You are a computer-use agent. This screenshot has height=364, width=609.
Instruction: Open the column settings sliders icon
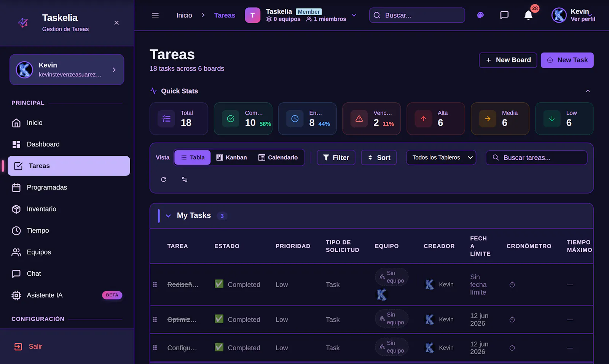[x=185, y=180]
